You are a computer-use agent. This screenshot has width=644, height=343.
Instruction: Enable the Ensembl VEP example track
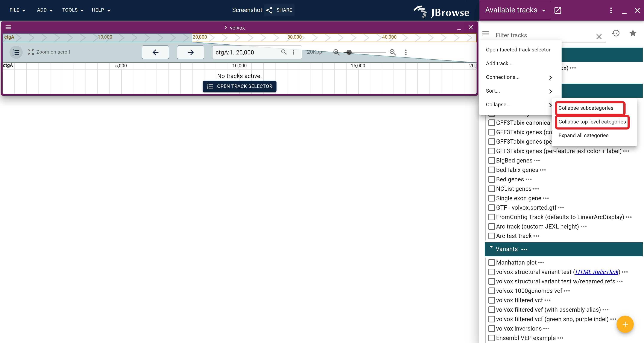click(492, 338)
